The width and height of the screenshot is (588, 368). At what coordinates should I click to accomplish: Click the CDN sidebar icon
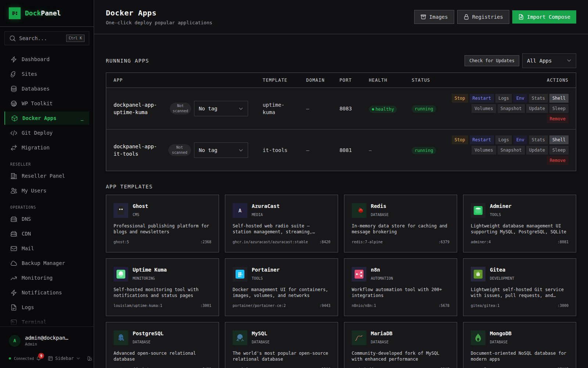tap(14, 234)
